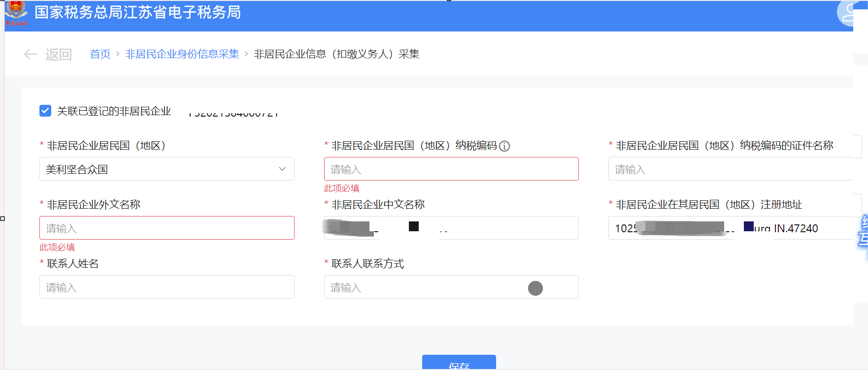Click the tax bureau emblem logo
The width and height of the screenshot is (868, 370).
coord(16,13)
